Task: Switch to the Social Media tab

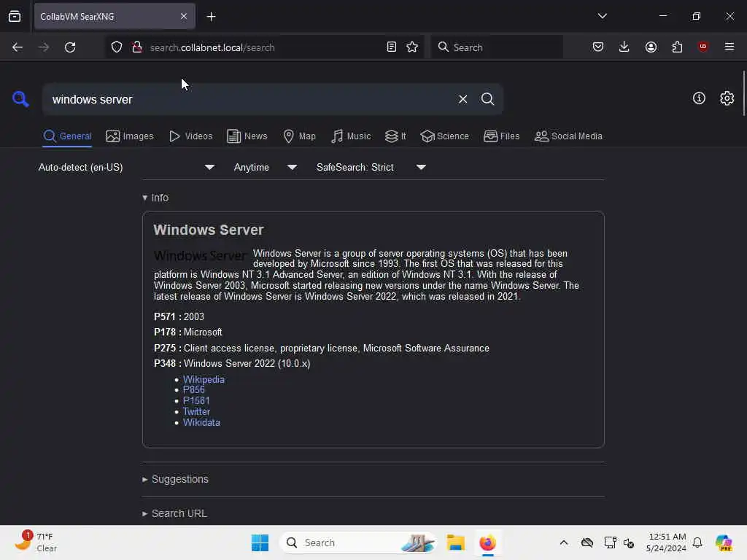Action: tap(568, 136)
